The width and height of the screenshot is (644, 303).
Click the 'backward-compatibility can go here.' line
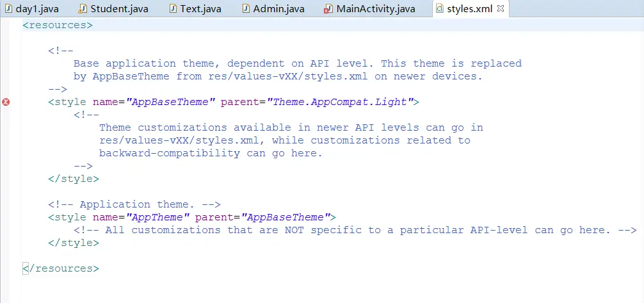point(211,153)
